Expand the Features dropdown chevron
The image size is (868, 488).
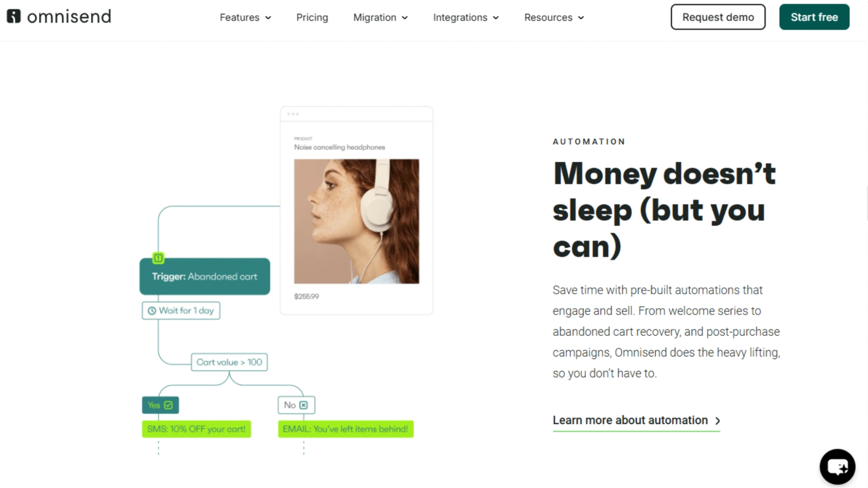click(x=268, y=18)
